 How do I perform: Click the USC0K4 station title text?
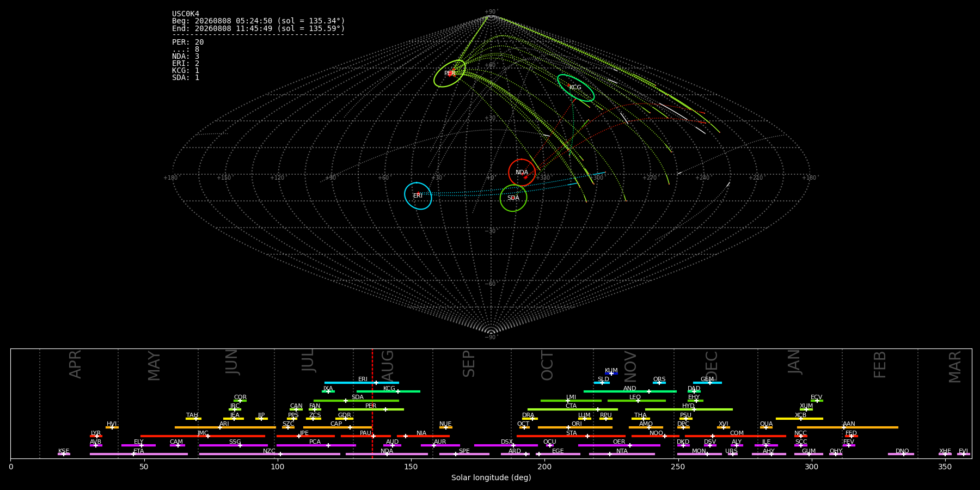point(186,14)
